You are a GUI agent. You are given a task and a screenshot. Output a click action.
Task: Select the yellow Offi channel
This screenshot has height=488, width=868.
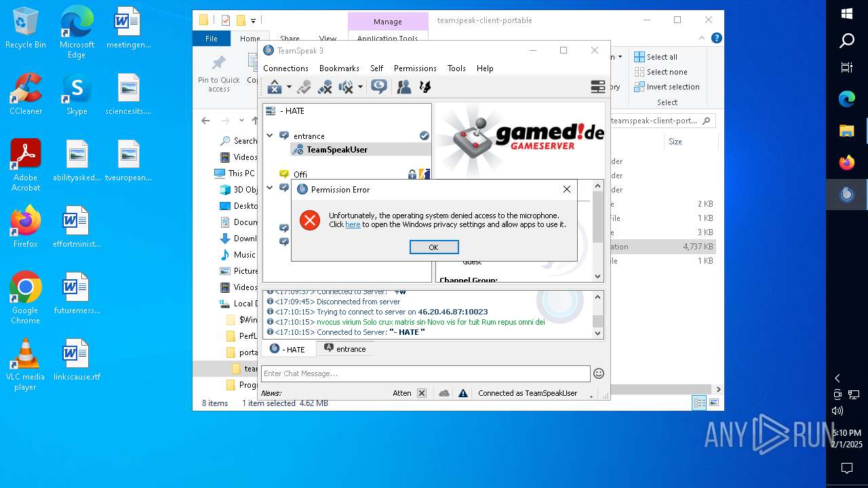[300, 174]
